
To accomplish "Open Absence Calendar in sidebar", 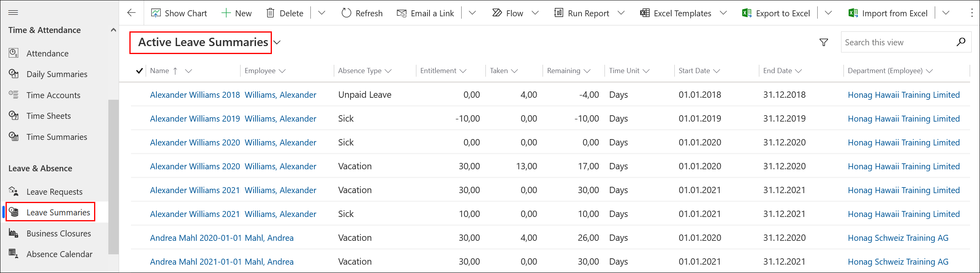I will point(59,254).
